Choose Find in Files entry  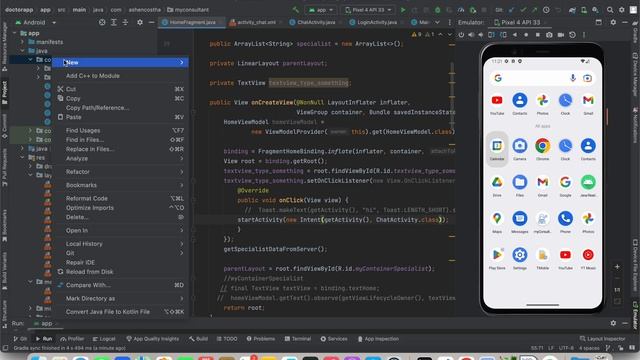coord(120,140)
